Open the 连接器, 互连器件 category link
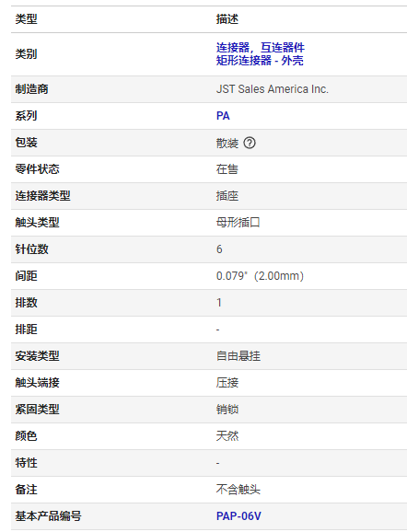Viewport: 407px width, 532px height. [261, 48]
